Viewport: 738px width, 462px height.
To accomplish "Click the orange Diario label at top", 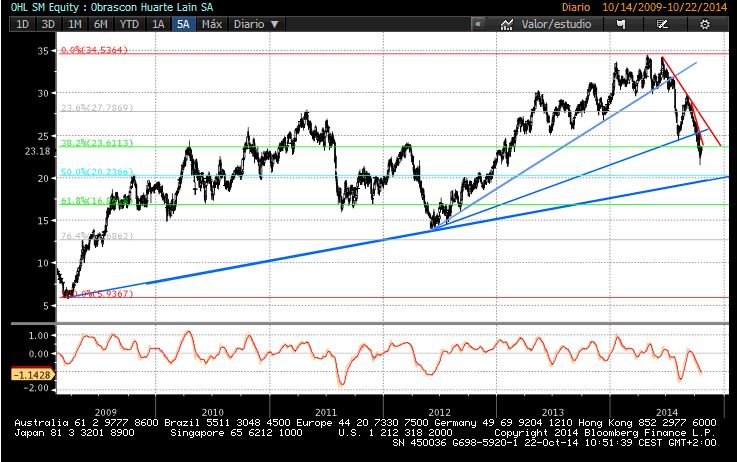I will (575, 7).
